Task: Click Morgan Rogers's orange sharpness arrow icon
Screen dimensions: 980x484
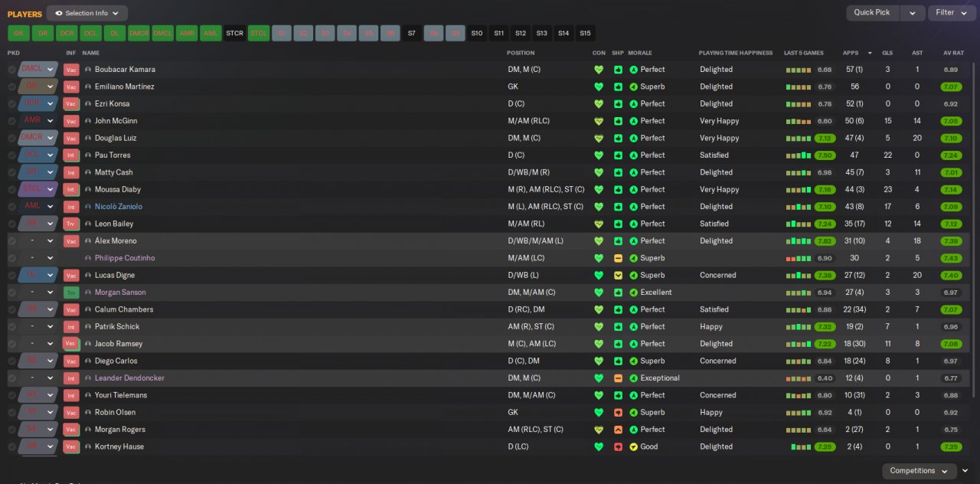Action: (618, 430)
